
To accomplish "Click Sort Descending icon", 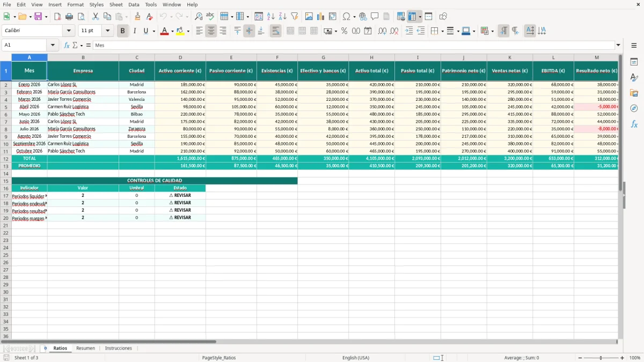I will pyautogui.click(x=283, y=17).
